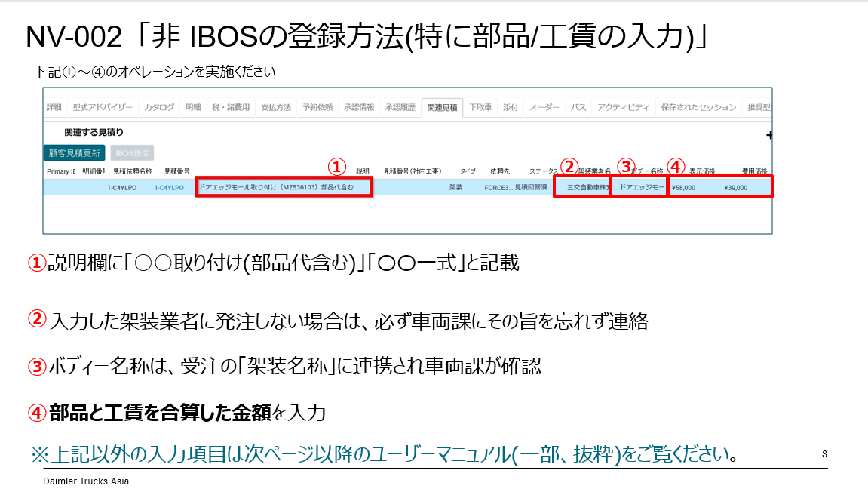Click the ステータス column header
868x495 pixels.
pyautogui.click(x=543, y=171)
